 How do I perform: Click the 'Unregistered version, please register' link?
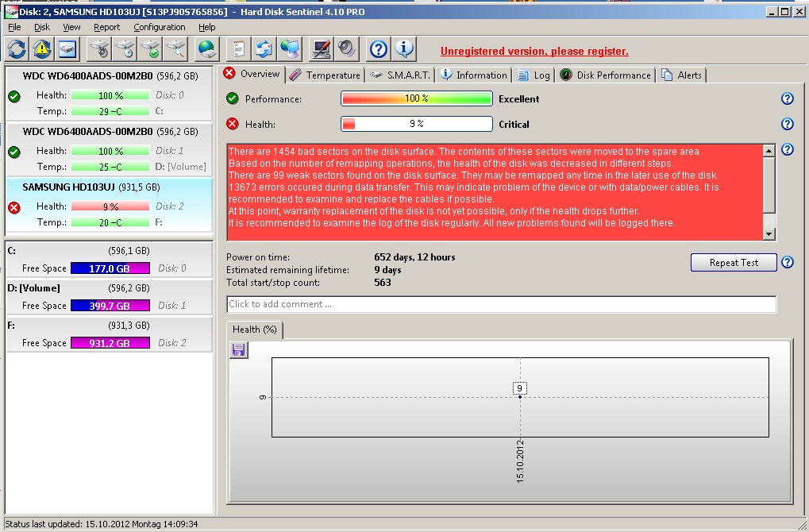pyautogui.click(x=534, y=51)
